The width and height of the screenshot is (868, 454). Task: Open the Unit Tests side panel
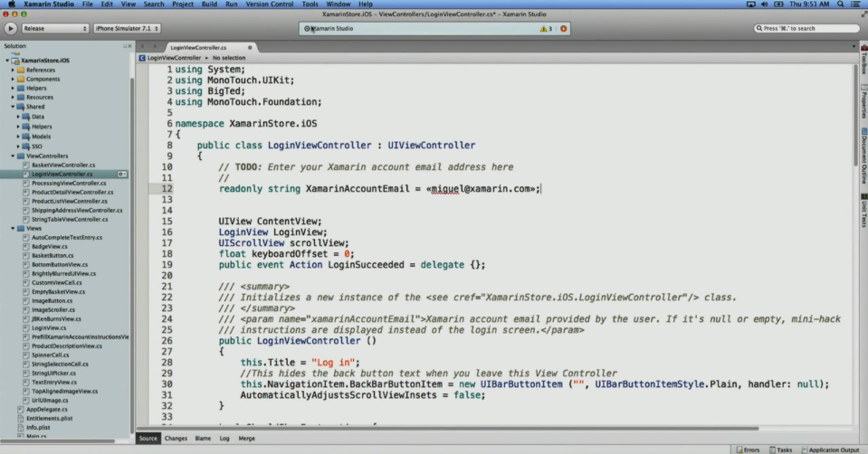863,212
